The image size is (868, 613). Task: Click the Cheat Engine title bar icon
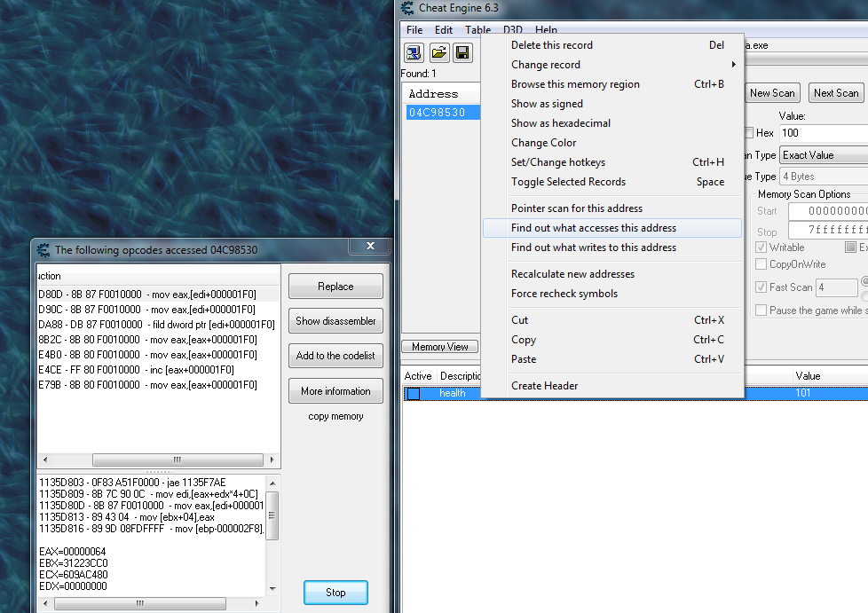[x=407, y=8]
